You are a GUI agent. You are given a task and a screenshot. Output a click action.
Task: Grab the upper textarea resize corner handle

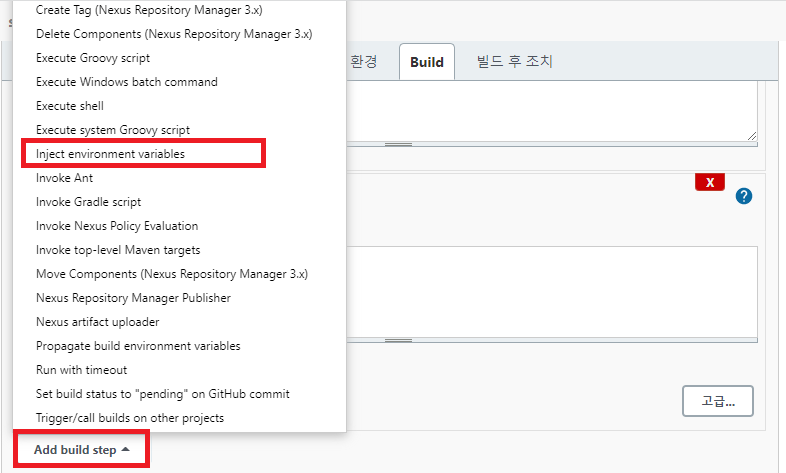pos(752,136)
